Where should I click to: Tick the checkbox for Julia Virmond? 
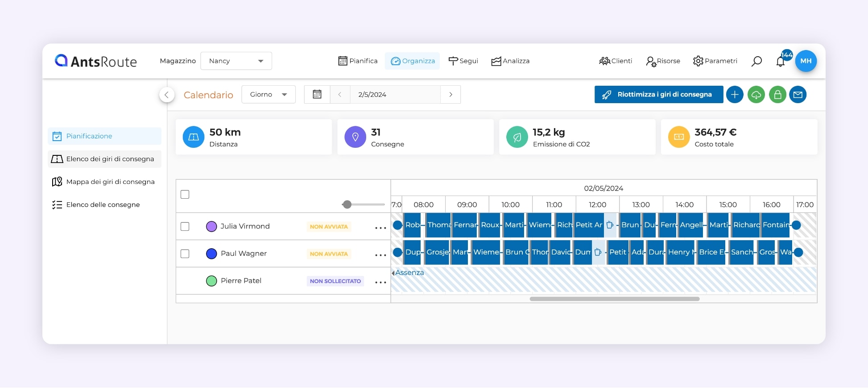click(x=185, y=226)
